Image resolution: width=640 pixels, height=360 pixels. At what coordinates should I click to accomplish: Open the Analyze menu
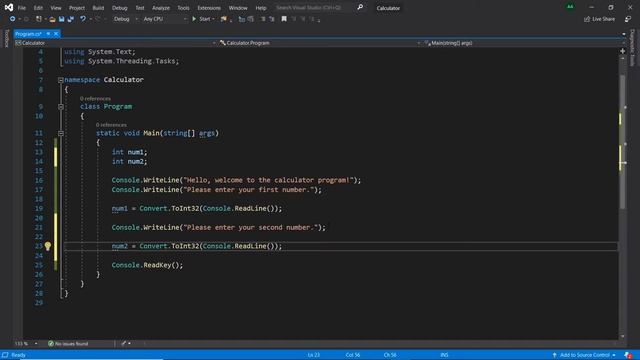161,8
